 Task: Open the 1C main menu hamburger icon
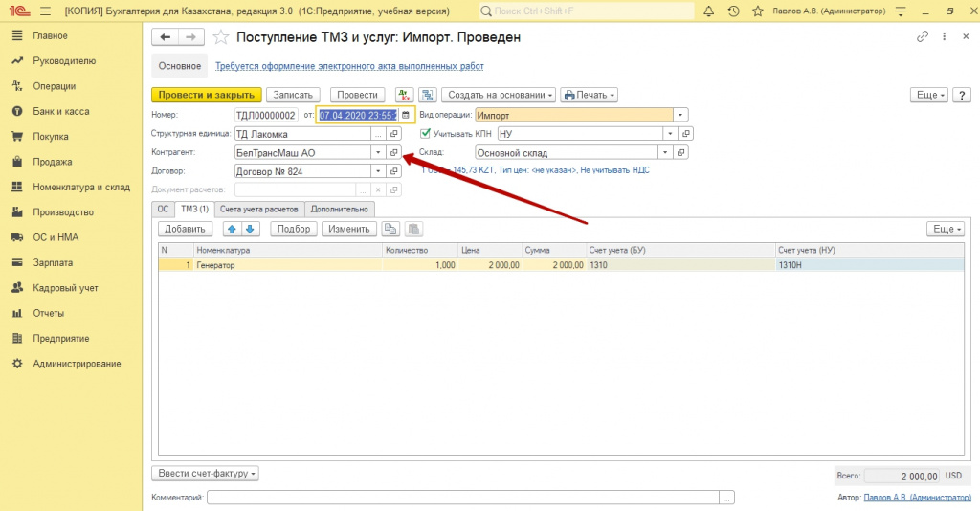[45, 11]
